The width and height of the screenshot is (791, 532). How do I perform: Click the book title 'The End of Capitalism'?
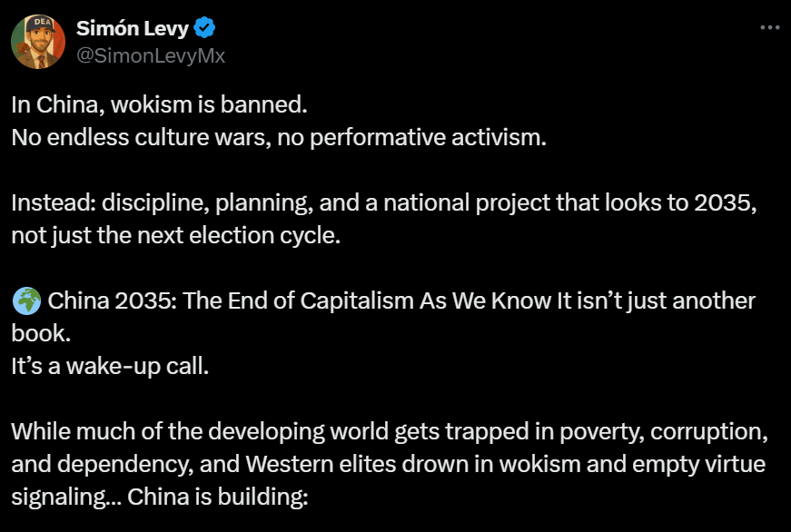(x=281, y=300)
